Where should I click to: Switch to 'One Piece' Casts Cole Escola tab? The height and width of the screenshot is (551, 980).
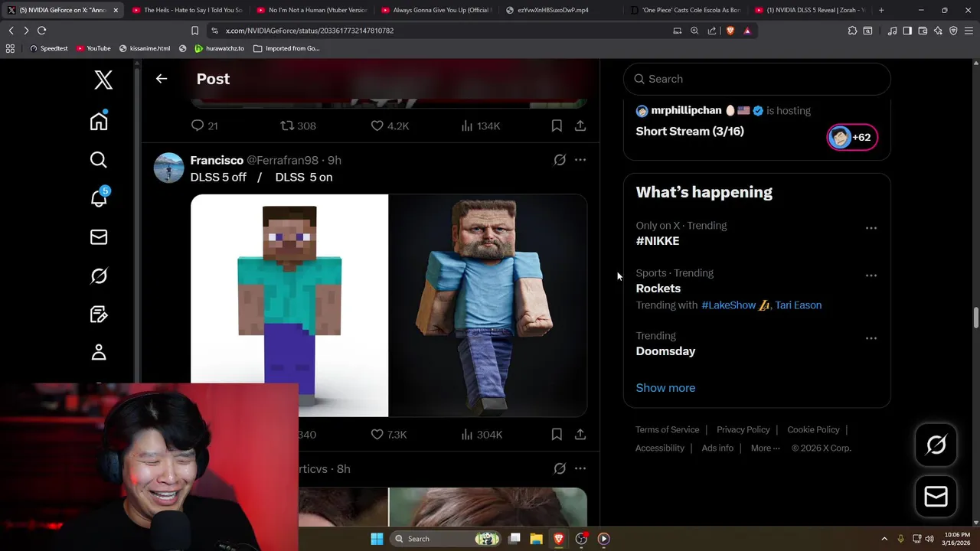686,10
